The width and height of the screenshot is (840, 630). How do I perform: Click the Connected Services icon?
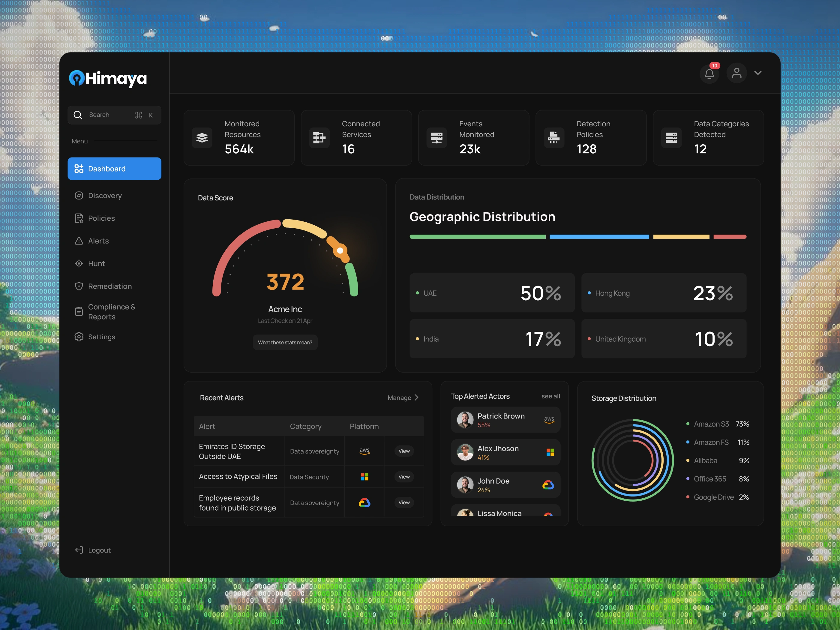click(319, 138)
